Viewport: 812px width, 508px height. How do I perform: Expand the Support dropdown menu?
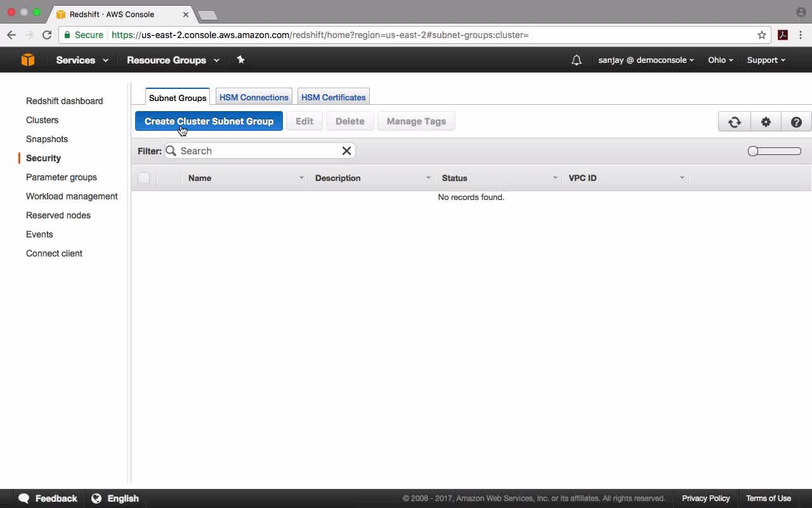(766, 60)
